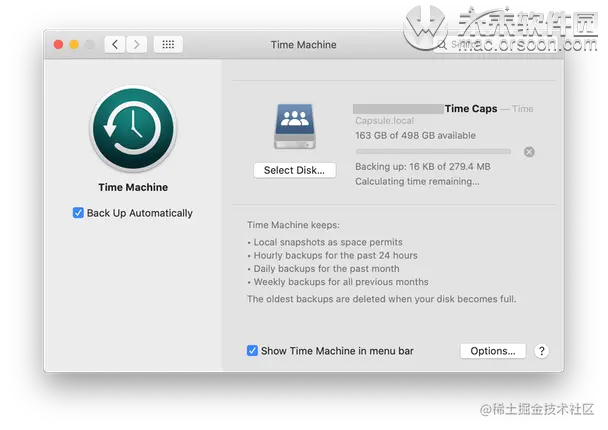Click the large Time Machine clock icon
608x430 pixels.
coord(133,129)
